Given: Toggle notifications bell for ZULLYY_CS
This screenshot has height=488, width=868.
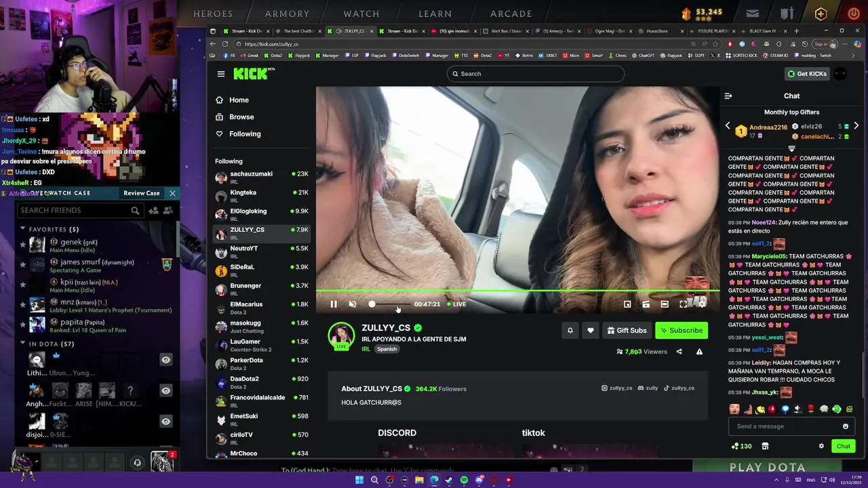Looking at the screenshot, I should click(570, 330).
